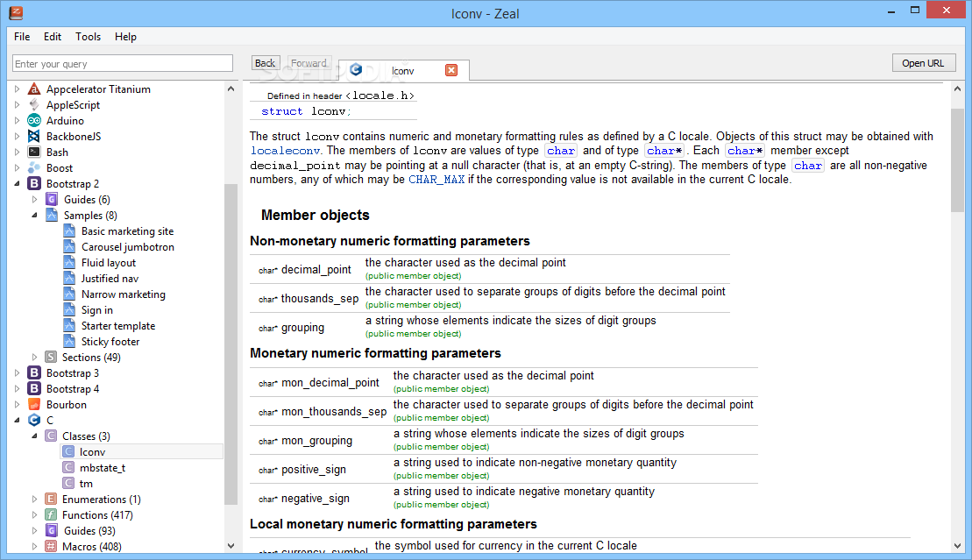Click the Forward navigation button
Viewport: 972px width, 560px height.
pos(309,63)
